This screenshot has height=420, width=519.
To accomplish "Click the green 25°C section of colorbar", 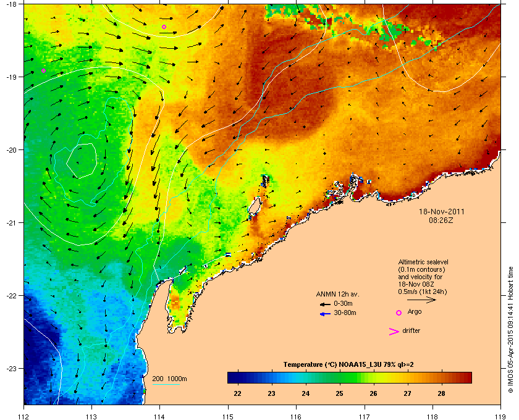I will pos(339,377).
